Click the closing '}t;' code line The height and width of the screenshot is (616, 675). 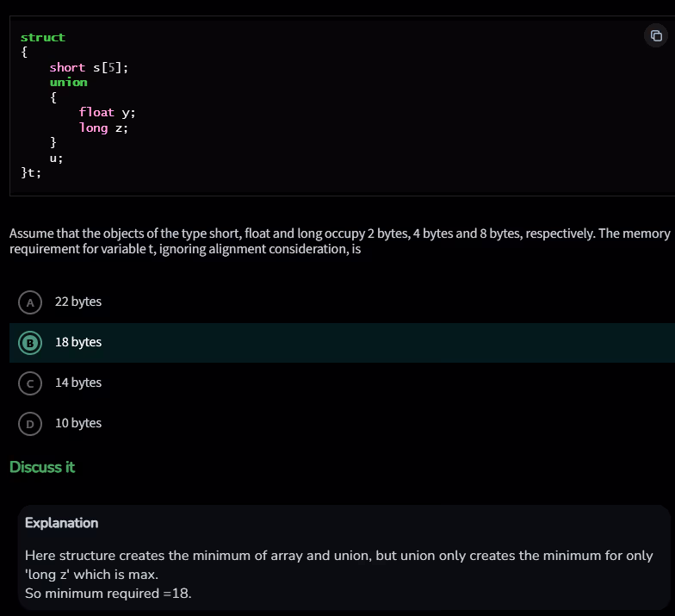[x=31, y=172]
